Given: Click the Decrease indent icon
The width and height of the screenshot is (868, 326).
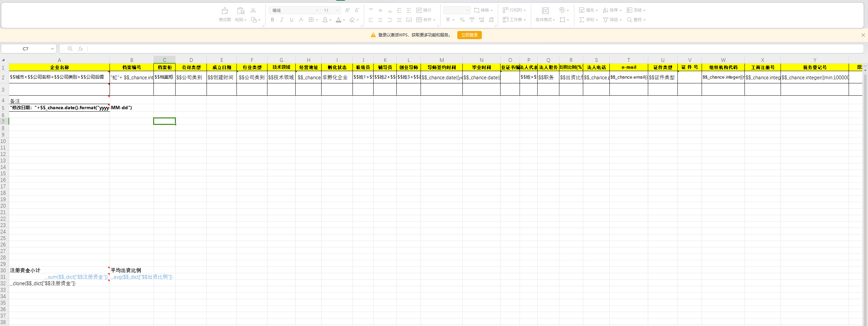Looking at the screenshot, I should click(399, 10).
